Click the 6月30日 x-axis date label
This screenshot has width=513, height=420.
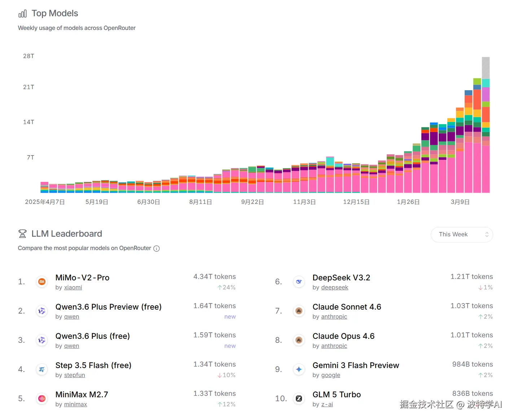(149, 202)
